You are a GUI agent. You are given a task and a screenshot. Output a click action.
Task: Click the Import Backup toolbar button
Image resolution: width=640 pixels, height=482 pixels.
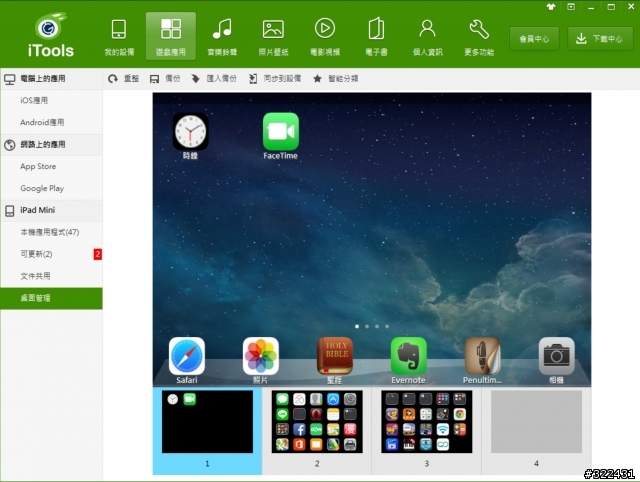(214, 79)
